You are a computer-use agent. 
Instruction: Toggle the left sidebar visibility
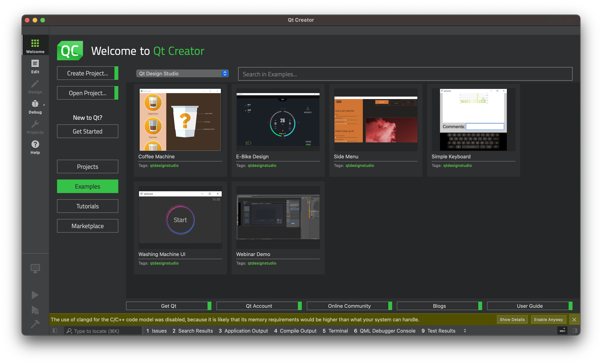55,330
